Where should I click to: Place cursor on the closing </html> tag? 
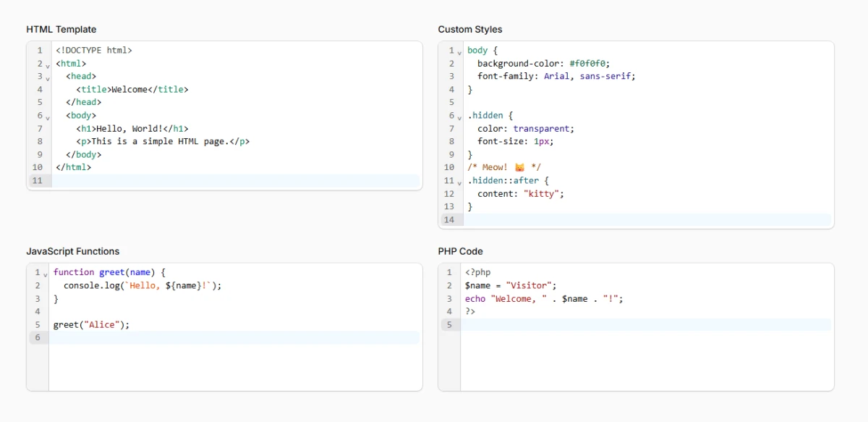(73, 167)
